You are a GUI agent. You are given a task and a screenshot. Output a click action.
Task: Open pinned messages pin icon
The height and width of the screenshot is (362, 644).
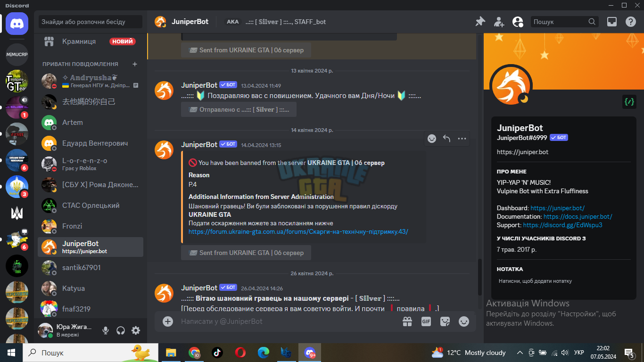[x=480, y=22]
